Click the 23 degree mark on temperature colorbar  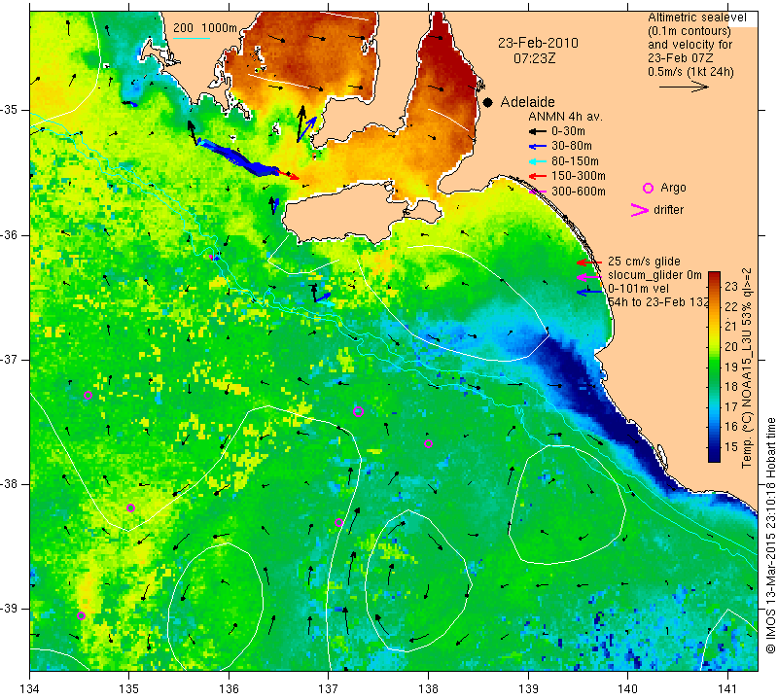click(x=731, y=287)
